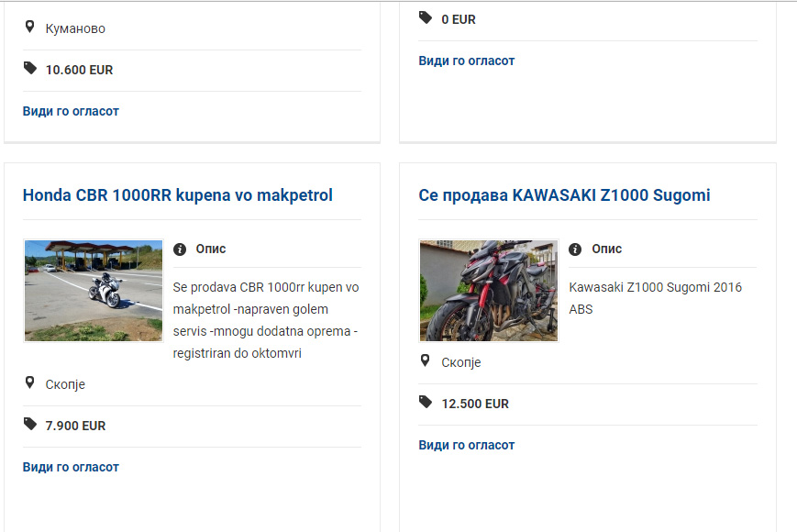Click the Kawasaki Z1000 motorcycle photo
Viewport: 797px width, 532px height.
(489, 291)
